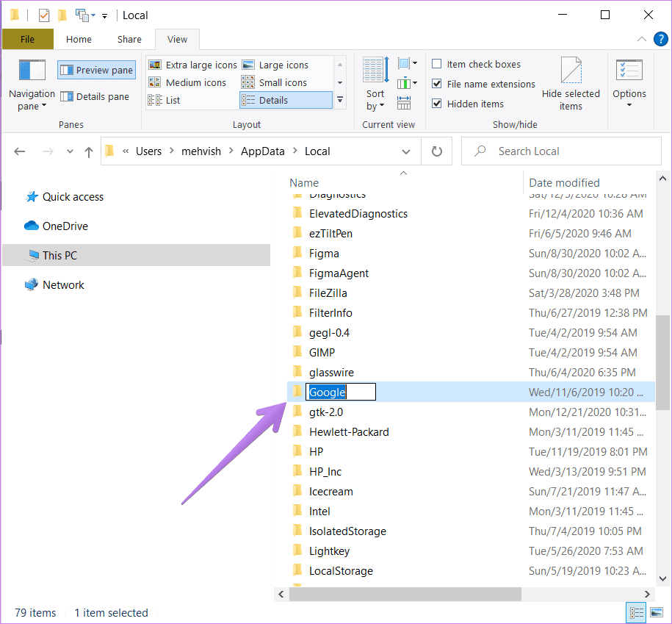Click the vertical scrollbar thumb
The width and height of the screenshot is (672, 624).
662,363
